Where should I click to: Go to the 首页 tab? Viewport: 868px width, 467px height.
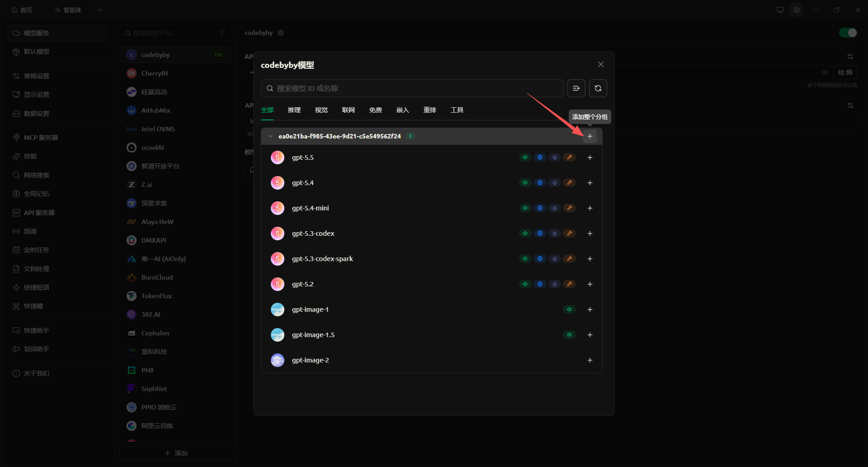click(x=22, y=10)
